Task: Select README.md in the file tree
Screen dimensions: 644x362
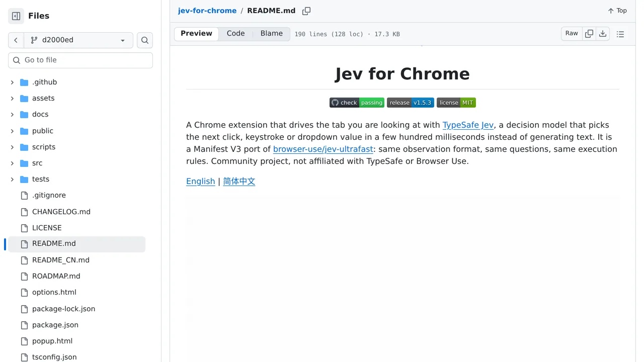Action: [76, 244]
